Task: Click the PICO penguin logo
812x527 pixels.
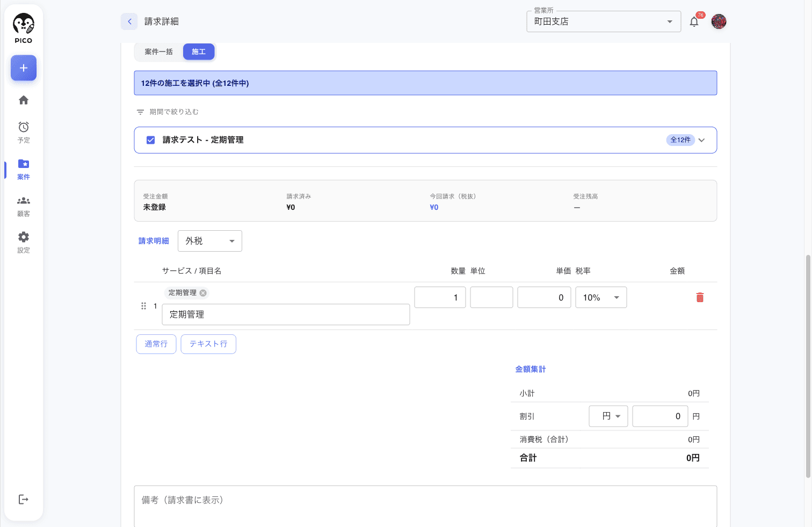Action: click(24, 28)
